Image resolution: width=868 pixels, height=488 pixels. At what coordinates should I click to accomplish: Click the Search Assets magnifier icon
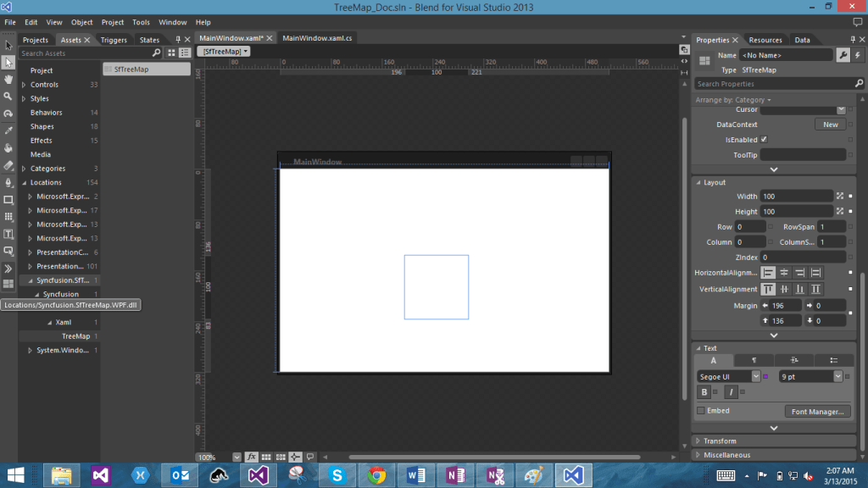click(156, 53)
